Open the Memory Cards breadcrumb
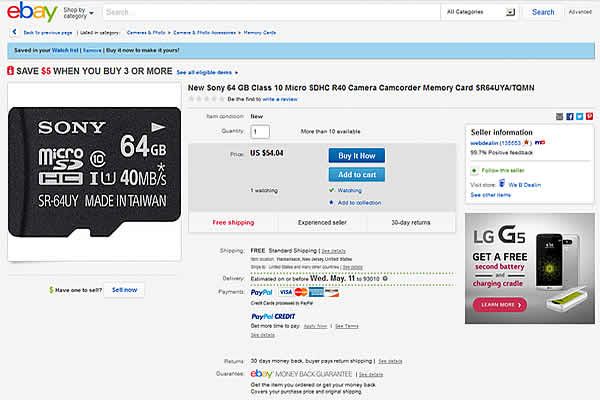This screenshot has height=400, width=600. (260, 33)
